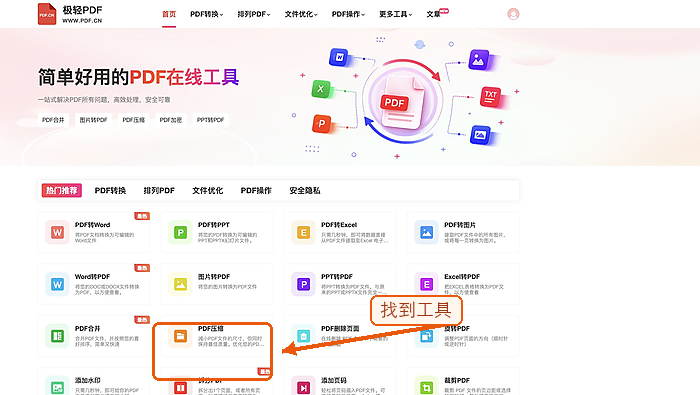Image resolution: width=700 pixels, height=395 pixels.
Task: Switch to the 安全隐私 category tab
Action: pyautogui.click(x=305, y=191)
